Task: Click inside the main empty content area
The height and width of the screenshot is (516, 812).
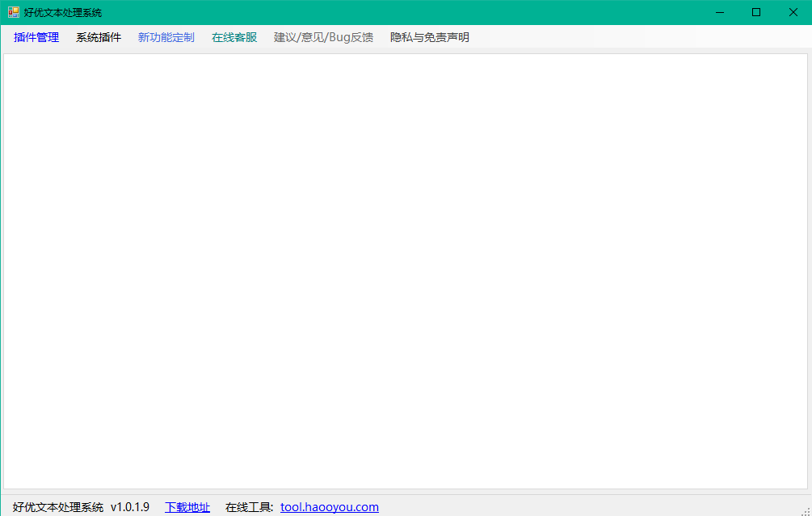Action: pyautogui.click(x=406, y=271)
